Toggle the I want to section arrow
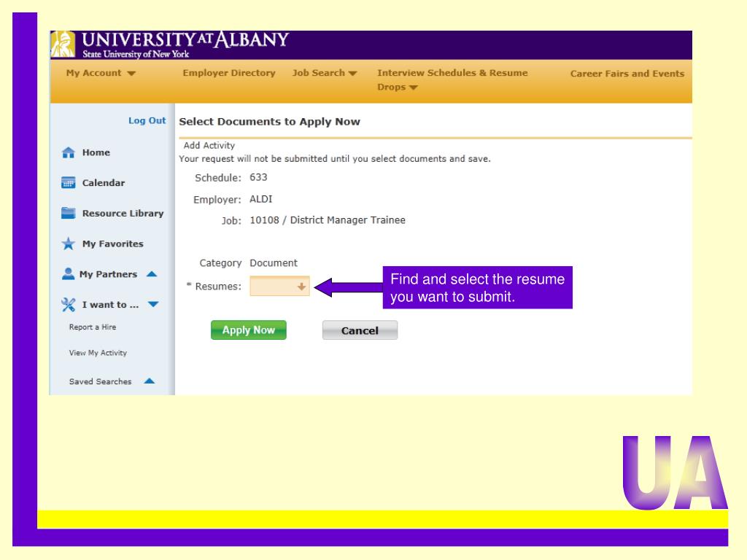747x560 pixels. 153,304
